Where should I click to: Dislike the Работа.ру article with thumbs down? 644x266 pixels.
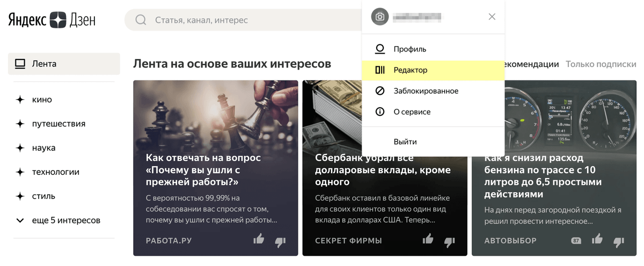280,241
